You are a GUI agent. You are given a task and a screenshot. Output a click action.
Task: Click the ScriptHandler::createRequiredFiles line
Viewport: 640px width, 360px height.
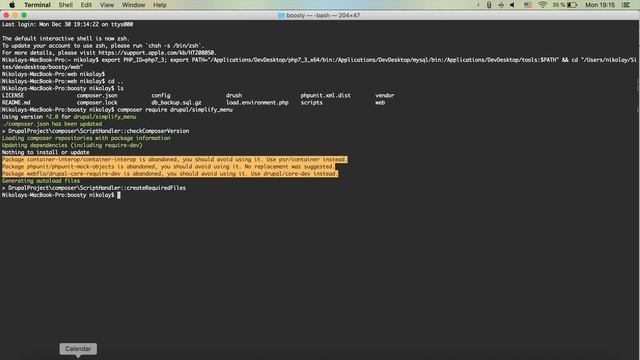(94, 188)
